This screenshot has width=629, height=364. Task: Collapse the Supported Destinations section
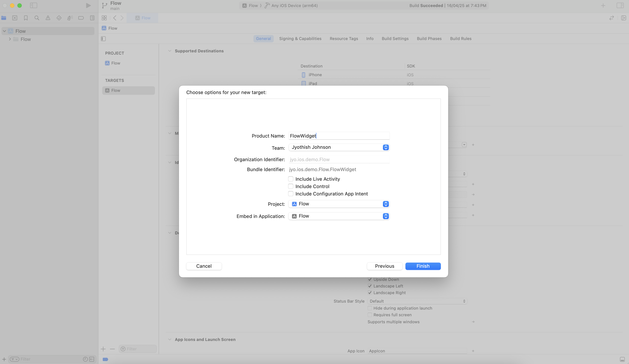170,51
